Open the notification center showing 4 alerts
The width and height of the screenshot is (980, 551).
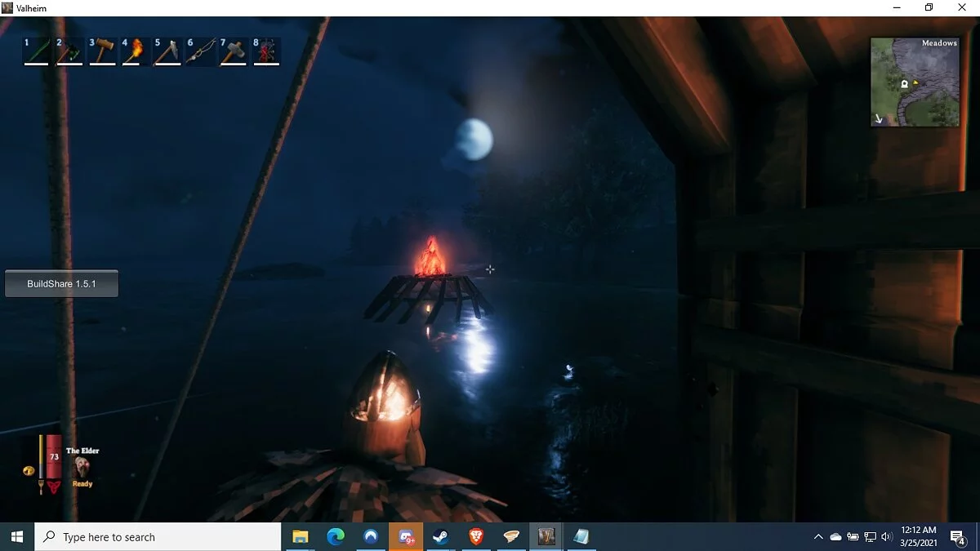(x=958, y=537)
